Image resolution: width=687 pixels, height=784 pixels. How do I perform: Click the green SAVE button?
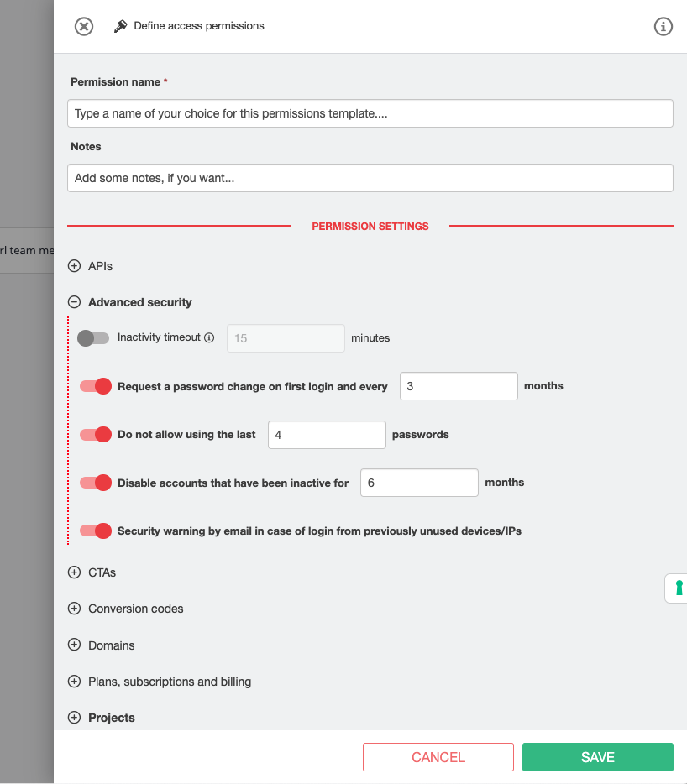(x=598, y=757)
